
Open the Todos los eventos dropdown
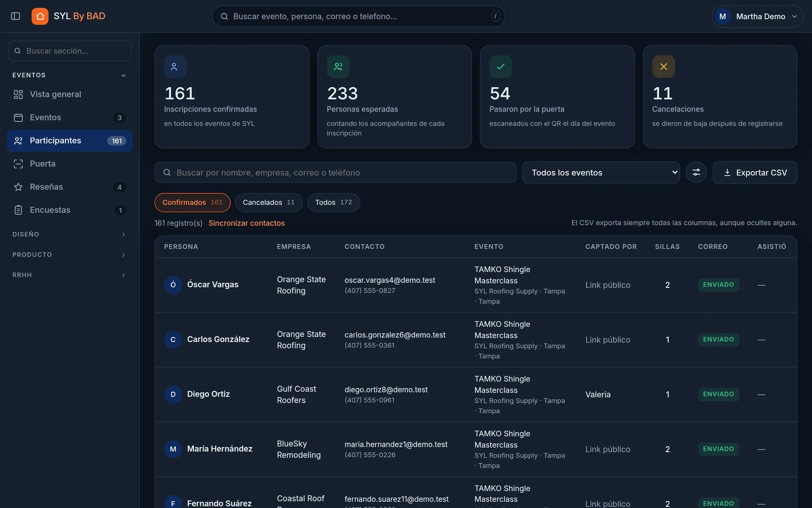[601, 172]
